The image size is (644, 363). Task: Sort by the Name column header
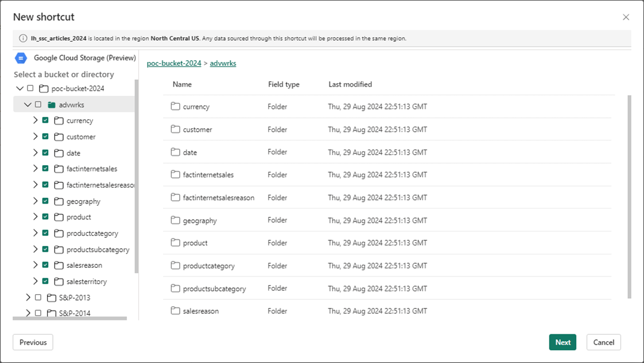click(182, 84)
